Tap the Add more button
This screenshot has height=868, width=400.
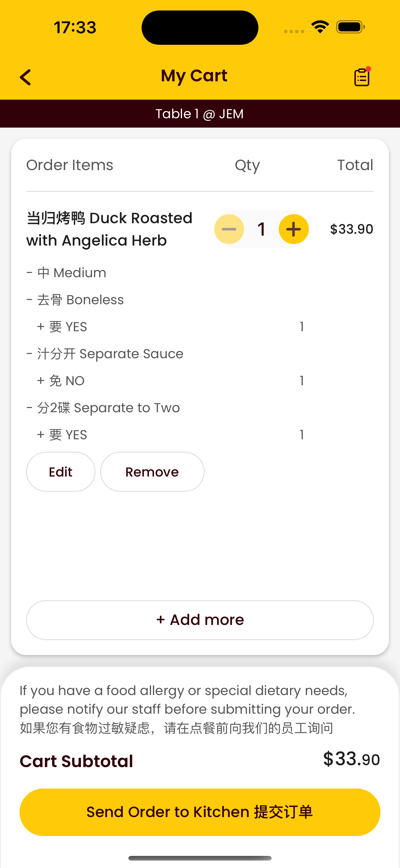[200, 620]
